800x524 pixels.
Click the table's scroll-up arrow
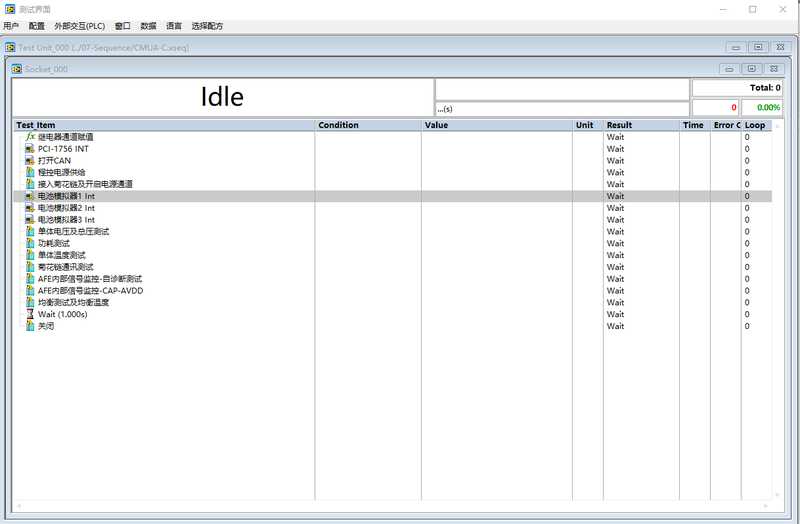coord(778,126)
